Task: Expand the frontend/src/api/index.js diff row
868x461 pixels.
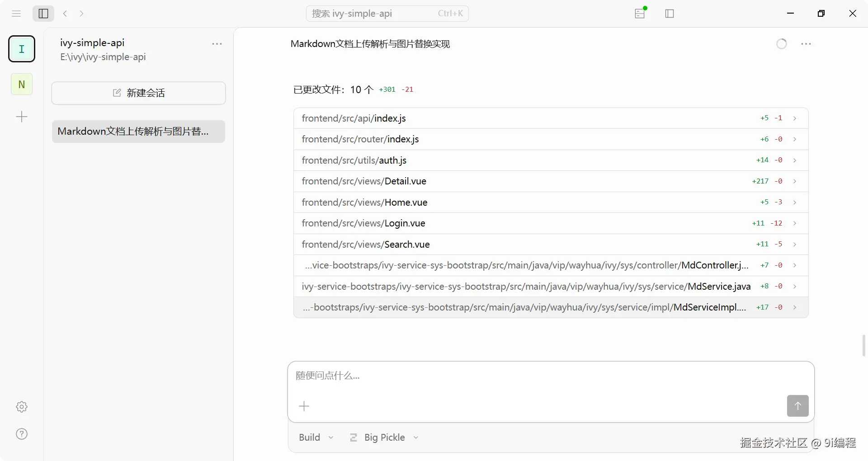Action: (551, 118)
